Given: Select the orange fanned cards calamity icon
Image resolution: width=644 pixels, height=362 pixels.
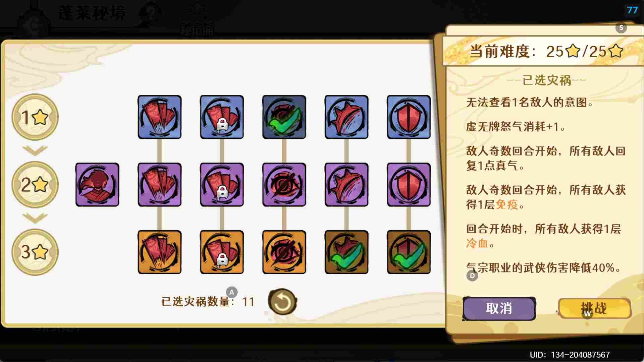Looking at the screenshot, I should [159, 252].
